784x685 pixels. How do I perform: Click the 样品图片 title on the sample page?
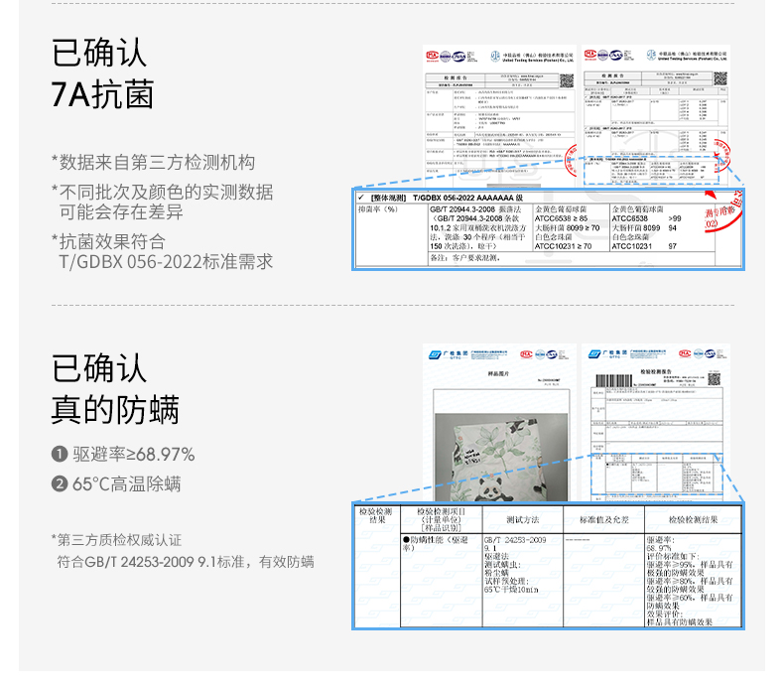498,373
